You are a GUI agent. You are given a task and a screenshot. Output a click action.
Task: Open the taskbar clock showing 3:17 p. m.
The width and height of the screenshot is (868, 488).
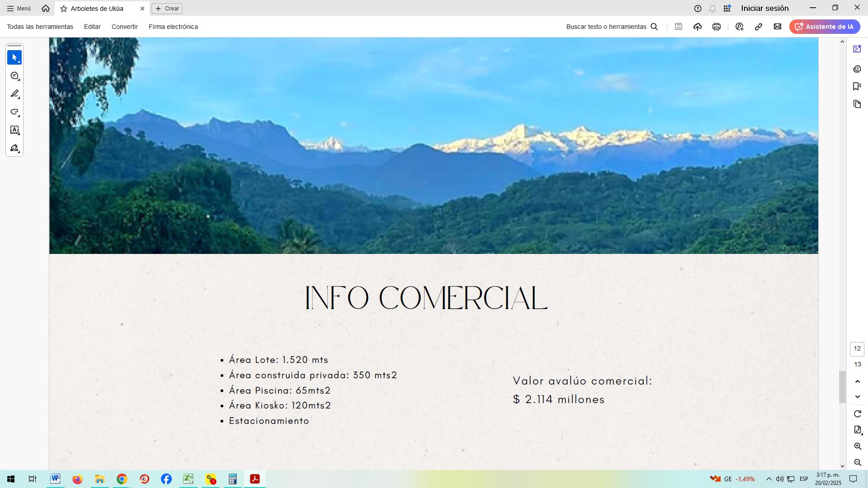tap(828, 479)
